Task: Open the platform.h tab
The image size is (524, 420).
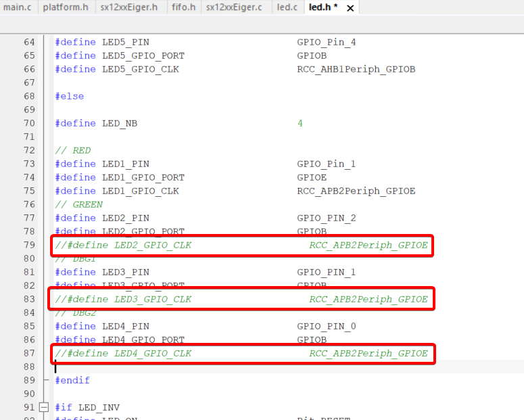Action: [66, 7]
